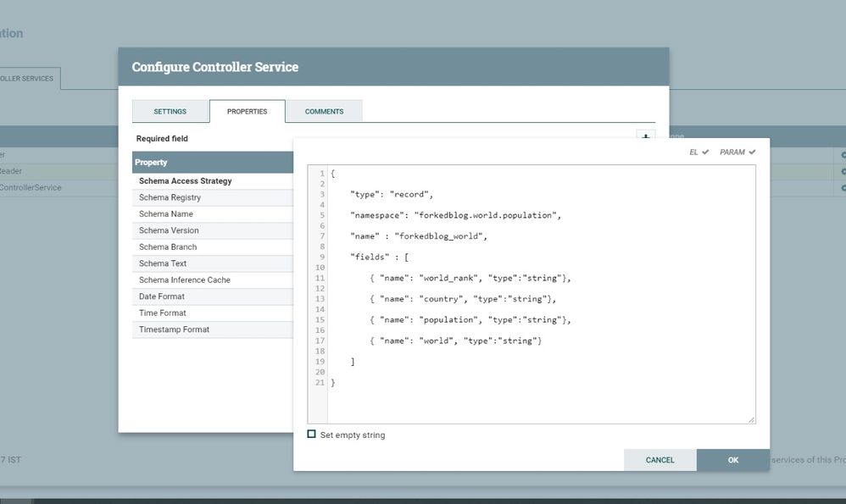Select the Schema Text property row
This screenshot has width=846, height=504.
(163, 263)
